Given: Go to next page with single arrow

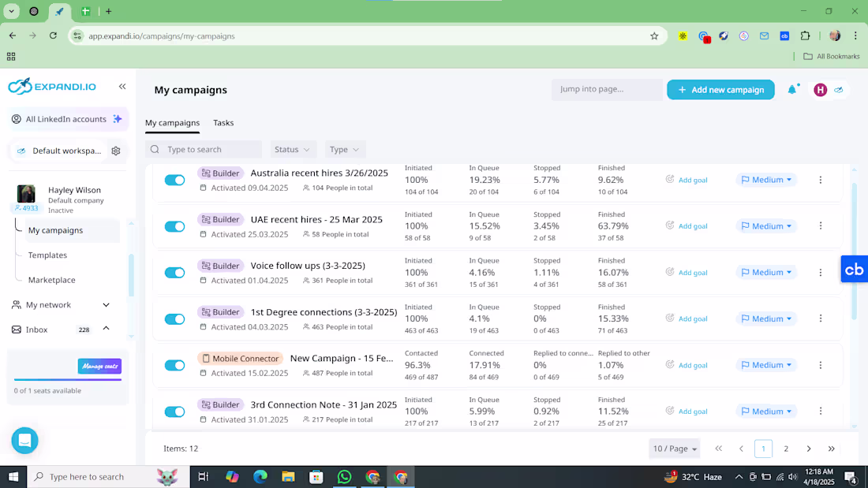Looking at the screenshot, I should [809, 449].
